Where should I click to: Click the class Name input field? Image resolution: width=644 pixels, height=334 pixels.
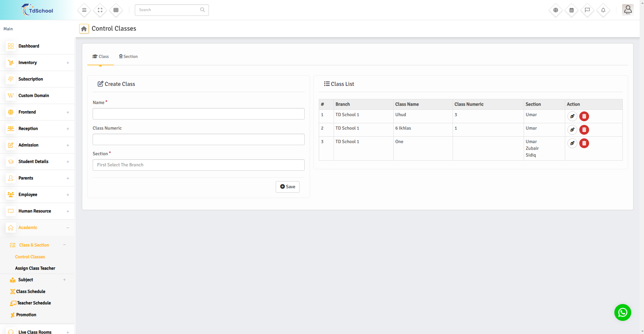click(198, 114)
